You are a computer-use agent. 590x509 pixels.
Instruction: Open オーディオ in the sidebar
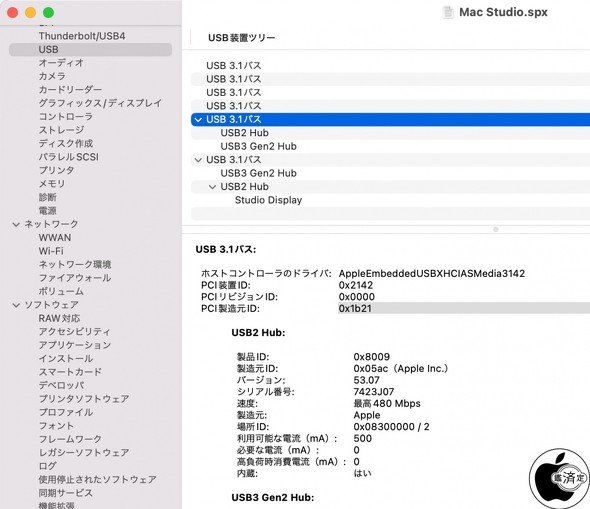tap(61, 63)
